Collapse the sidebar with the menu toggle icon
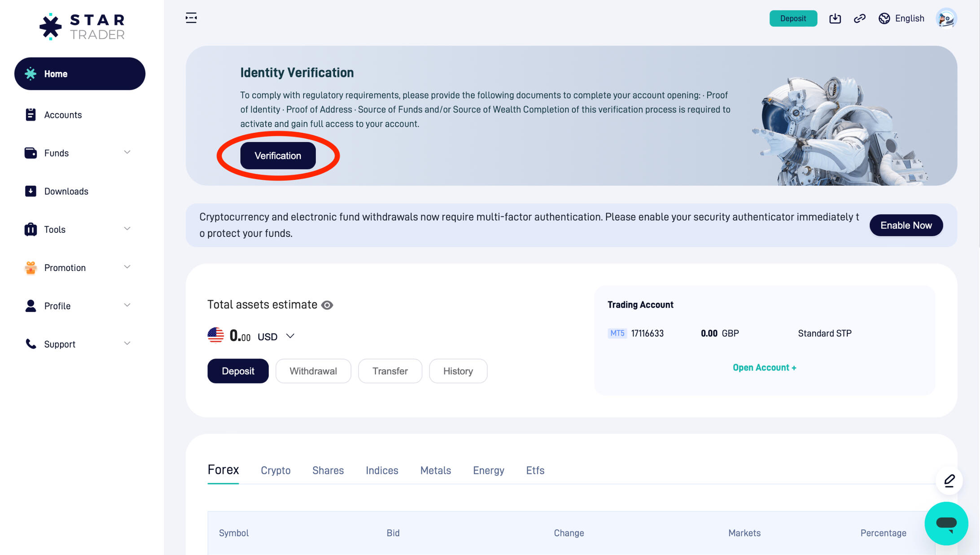 [191, 18]
